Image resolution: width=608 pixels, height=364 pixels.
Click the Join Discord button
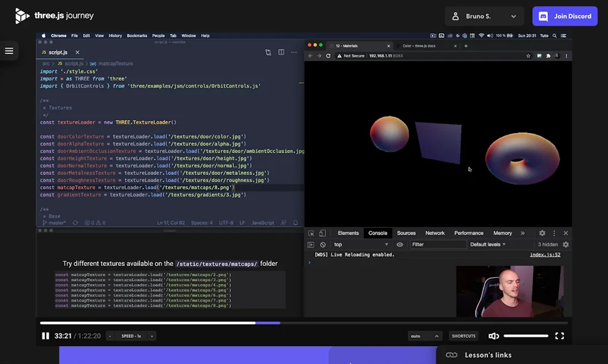click(x=564, y=16)
